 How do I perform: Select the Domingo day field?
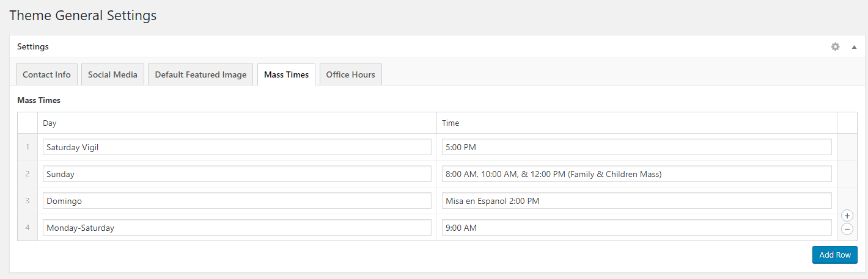click(237, 201)
